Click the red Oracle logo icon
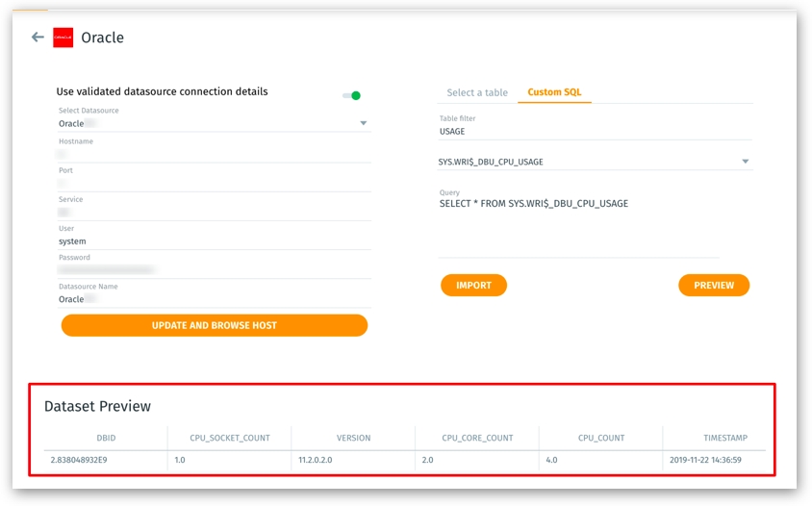 pyautogui.click(x=63, y=38)
